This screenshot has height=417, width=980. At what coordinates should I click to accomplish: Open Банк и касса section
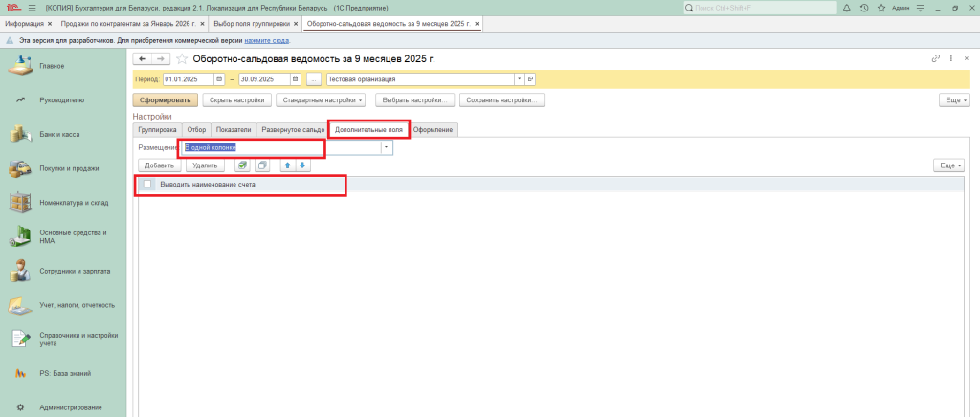(59, 134)
